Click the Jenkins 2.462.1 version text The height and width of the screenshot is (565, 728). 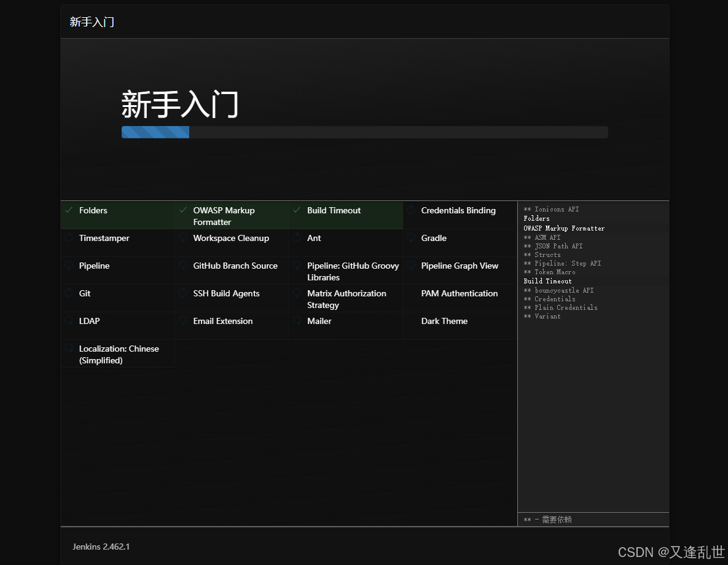[x=101, y=547]
